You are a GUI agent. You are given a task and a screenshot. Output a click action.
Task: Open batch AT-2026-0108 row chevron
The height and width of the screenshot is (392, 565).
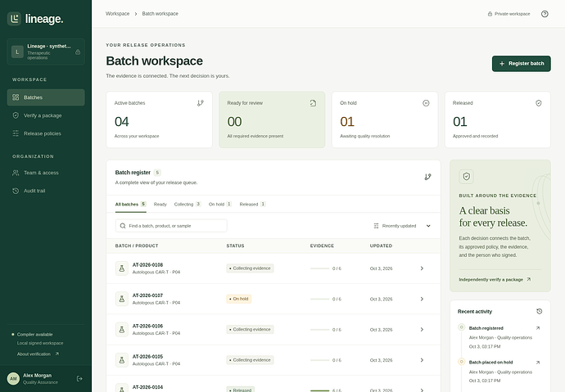click(422, 268)
